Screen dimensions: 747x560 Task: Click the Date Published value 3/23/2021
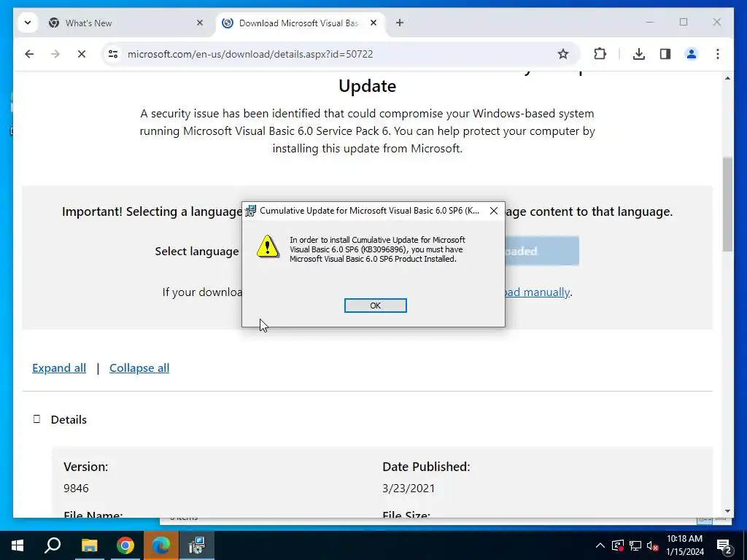pyautogui.click(x=409, y=488)
